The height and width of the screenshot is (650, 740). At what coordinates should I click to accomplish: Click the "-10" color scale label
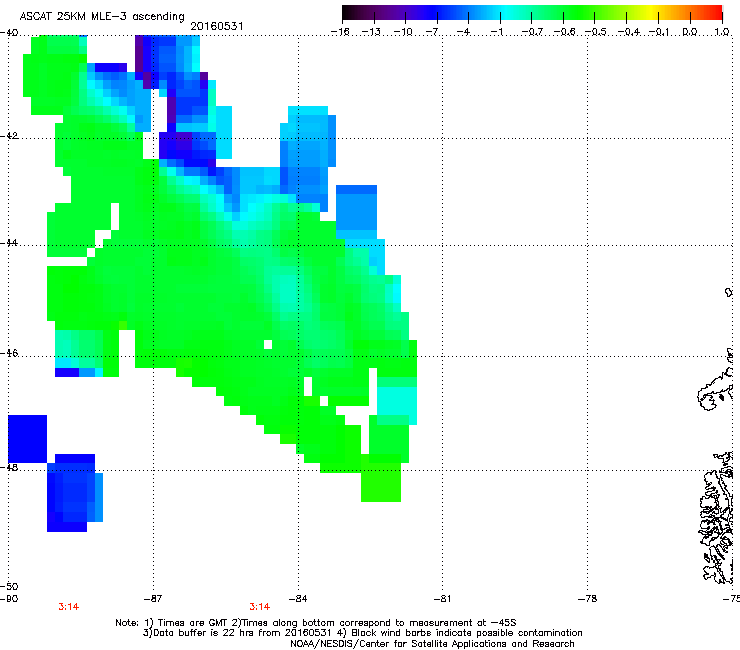point(403,32)
